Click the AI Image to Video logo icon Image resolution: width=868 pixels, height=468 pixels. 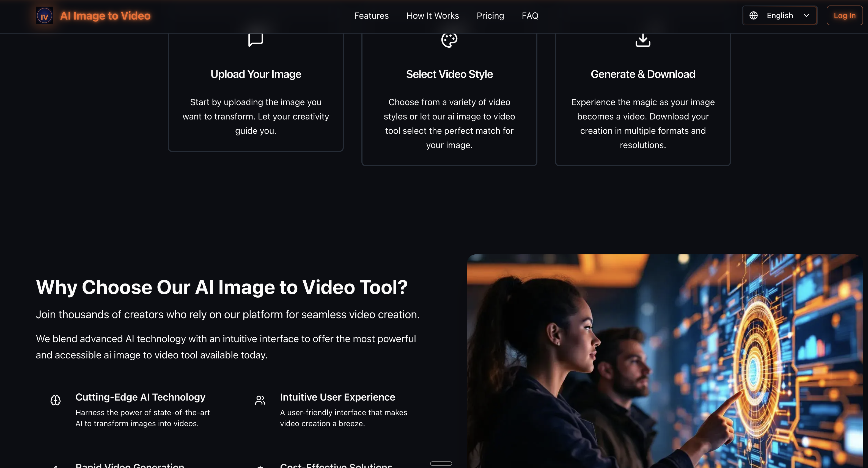[x=45, y=15]
